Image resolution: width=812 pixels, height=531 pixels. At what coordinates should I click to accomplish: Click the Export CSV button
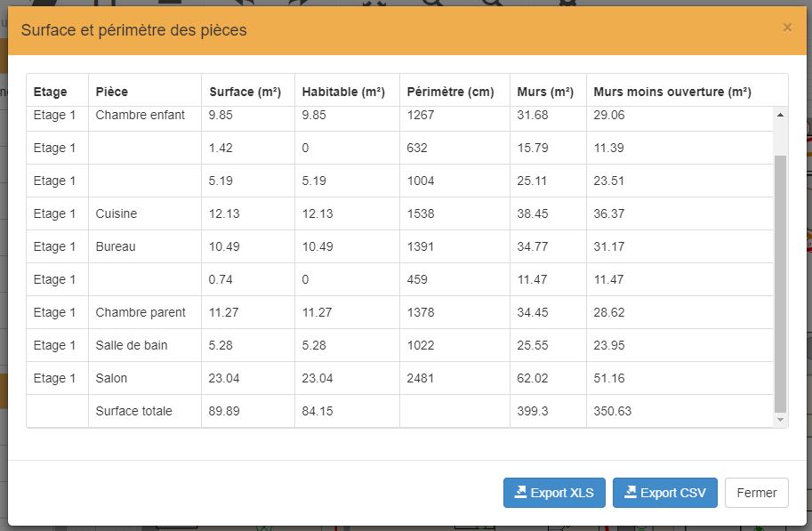[664, 493]
